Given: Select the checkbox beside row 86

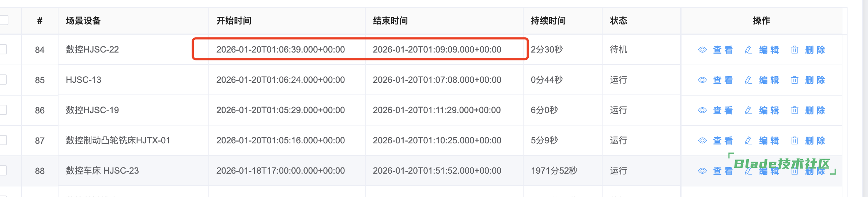Looking at the screenshot, I should tap(3, 110).
